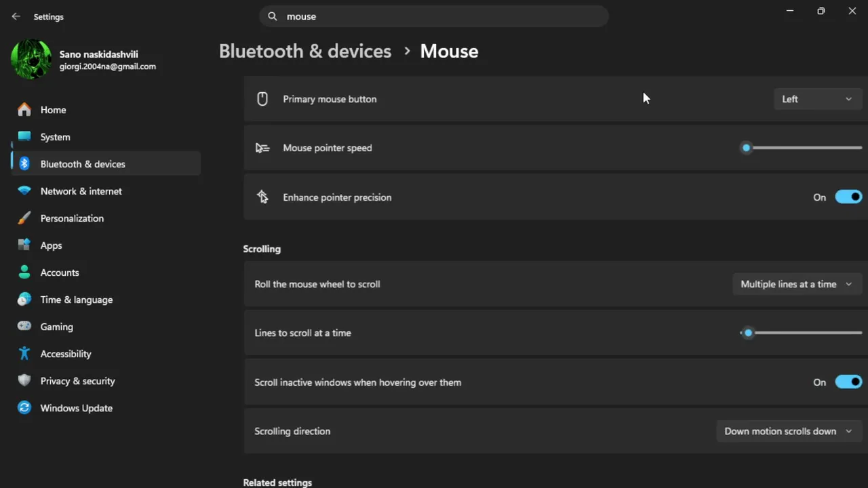Click the search box containing mouse

point(434,16)
